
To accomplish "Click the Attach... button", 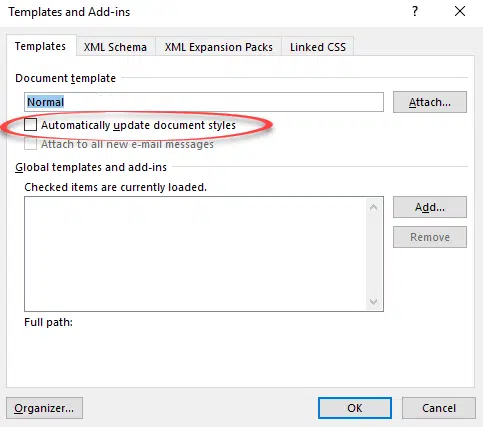I will [430, 102].
